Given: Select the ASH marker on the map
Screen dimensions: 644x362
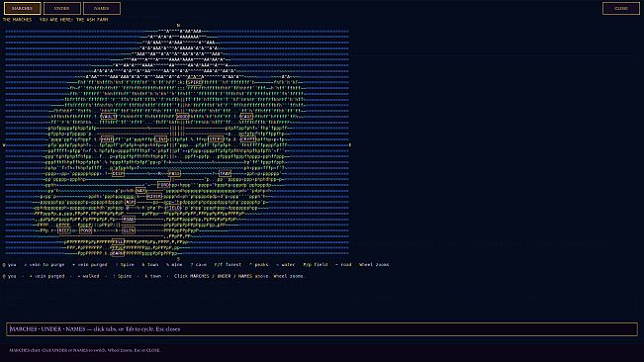Looking at the screenshot, I should pyautogui.click(x=130, y=203).
